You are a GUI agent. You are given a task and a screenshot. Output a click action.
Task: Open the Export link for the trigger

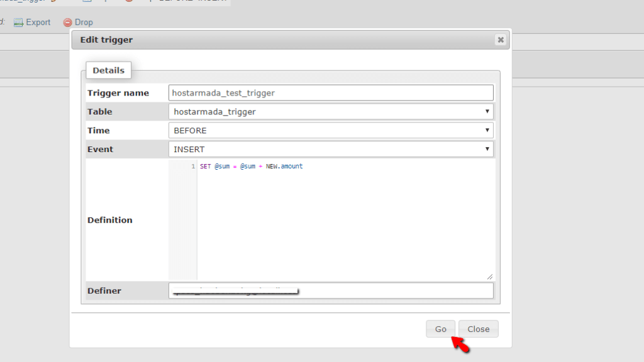coord(38,22)
